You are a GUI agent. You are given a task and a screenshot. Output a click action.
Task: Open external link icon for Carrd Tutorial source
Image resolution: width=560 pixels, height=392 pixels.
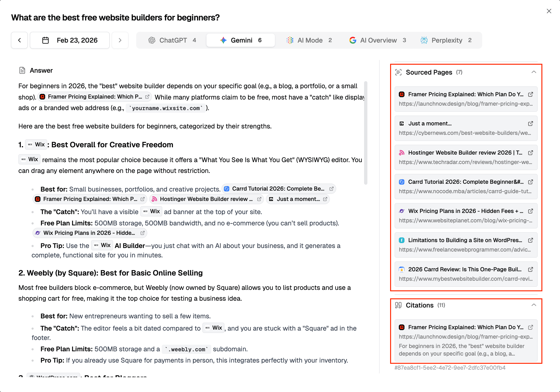tap(530, 182)
